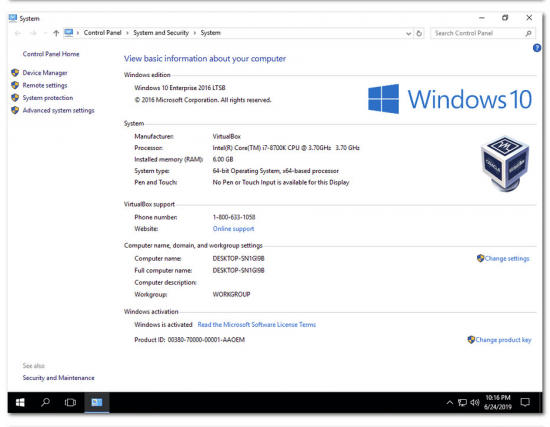
Task: Click the VirtualBox cube logo
Action: coord(505,164)
